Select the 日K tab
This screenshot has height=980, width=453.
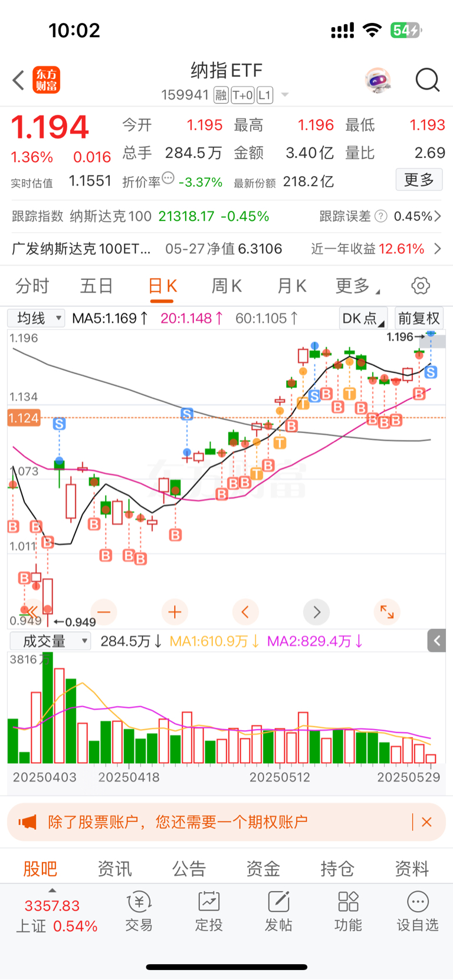(x=162, y=286)
